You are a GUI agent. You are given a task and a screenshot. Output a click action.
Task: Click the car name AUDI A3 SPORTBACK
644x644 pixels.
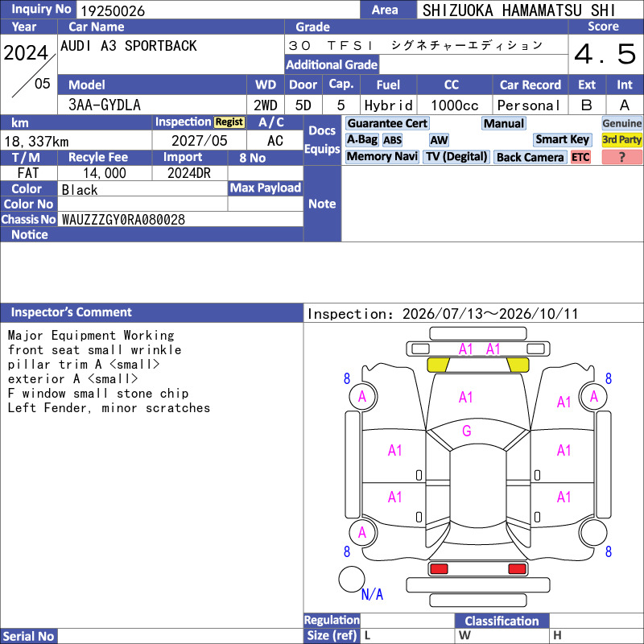tap(129, 46)
